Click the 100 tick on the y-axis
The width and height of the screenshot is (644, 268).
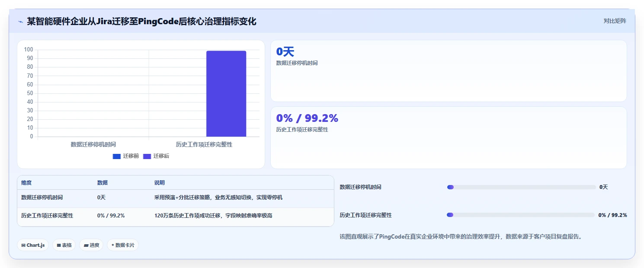pyautogui.click(x=29, y=49)
